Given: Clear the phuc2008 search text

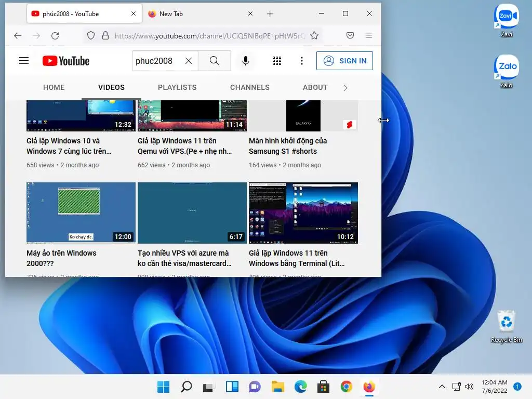Looking at the screenshot, I should [188, 61].
